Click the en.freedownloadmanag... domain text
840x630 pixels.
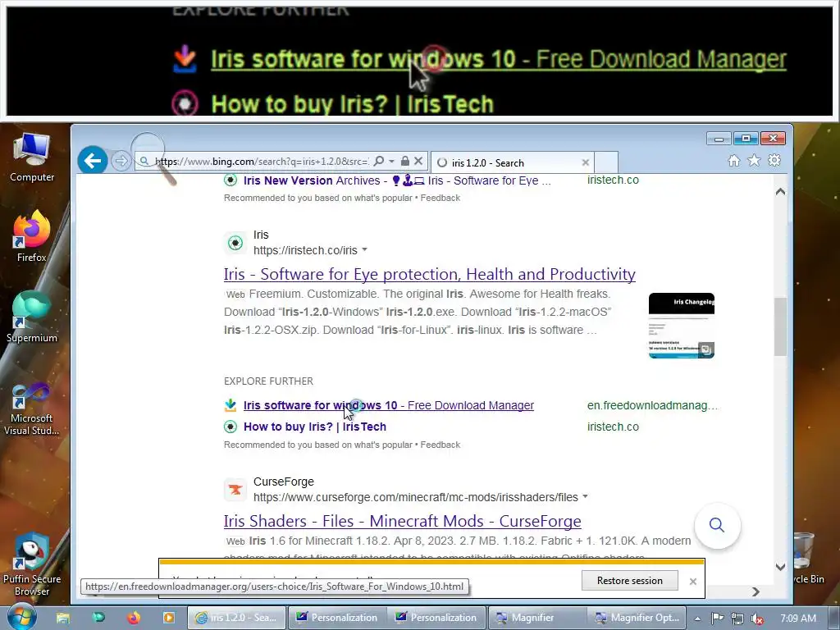pyautogui.click(x=652, y=405)
